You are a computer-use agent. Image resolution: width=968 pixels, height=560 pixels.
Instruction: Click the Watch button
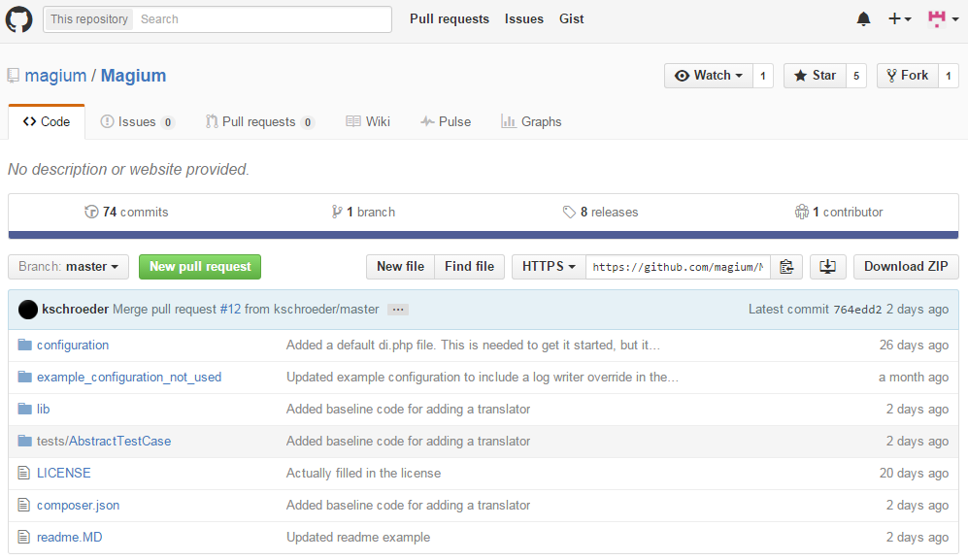point(709,76)
